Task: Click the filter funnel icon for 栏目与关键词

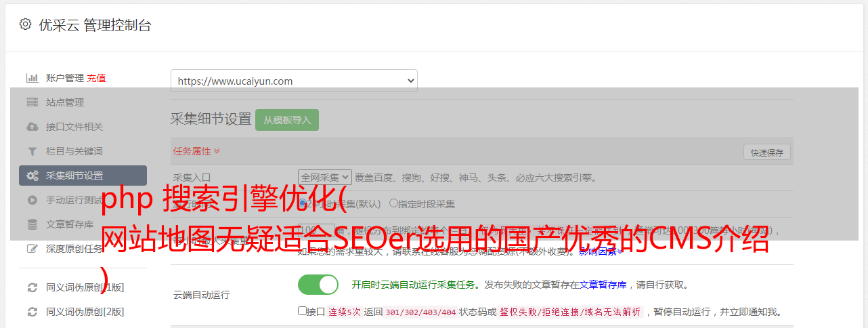Action: [x=32, y=151]
